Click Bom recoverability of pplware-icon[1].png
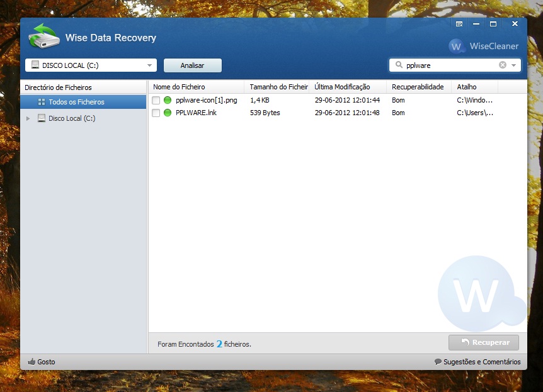This screenshot has height=392, width=543. point(398,100)
